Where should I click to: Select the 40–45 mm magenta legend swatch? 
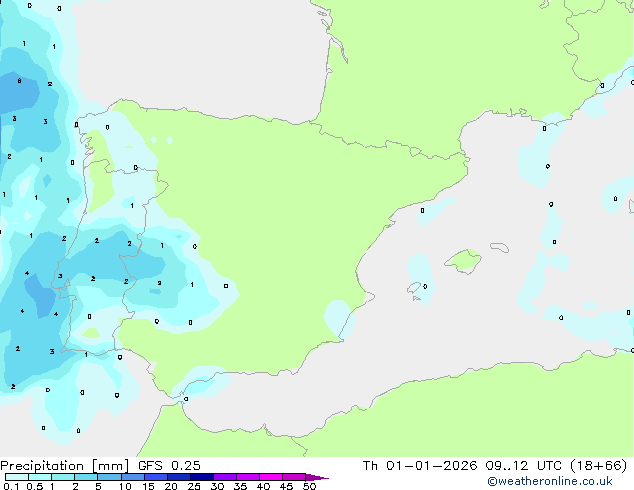[271, 477]
